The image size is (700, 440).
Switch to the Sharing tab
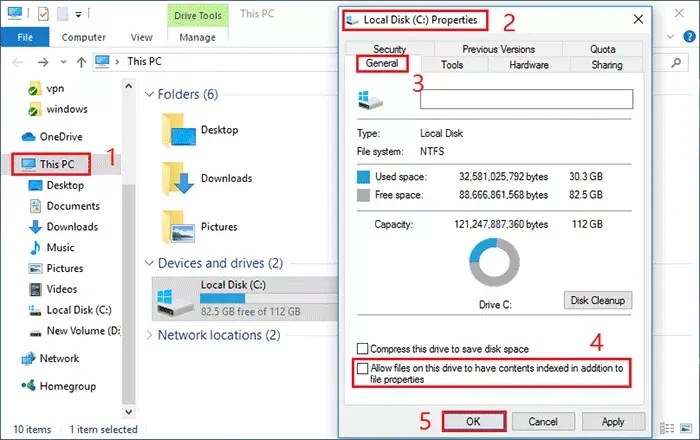point(607,65)
